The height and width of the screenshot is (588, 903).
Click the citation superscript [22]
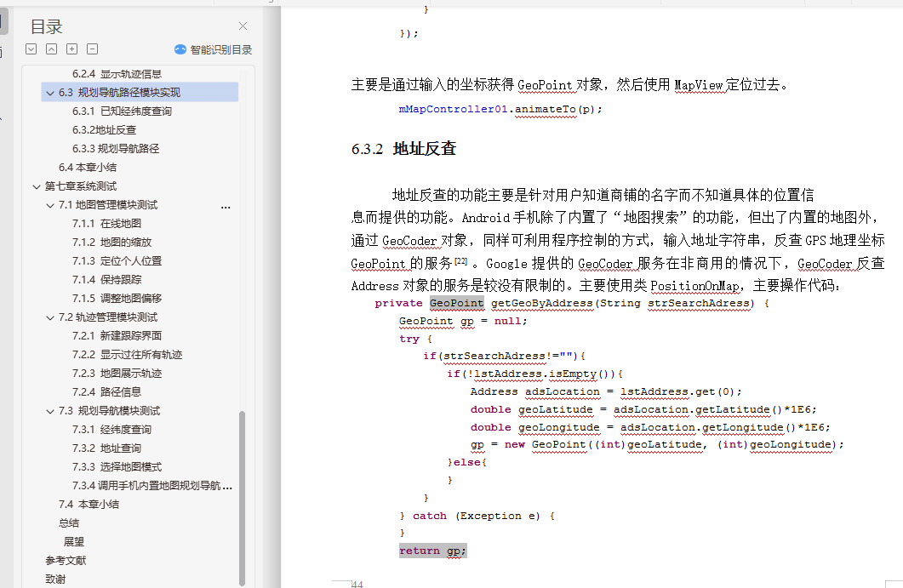460,261
